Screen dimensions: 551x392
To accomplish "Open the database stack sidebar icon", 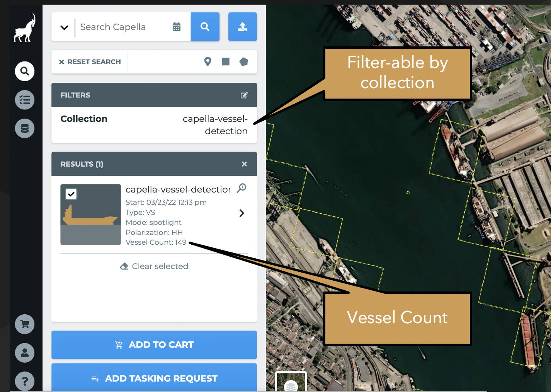I will coord(25,128).
